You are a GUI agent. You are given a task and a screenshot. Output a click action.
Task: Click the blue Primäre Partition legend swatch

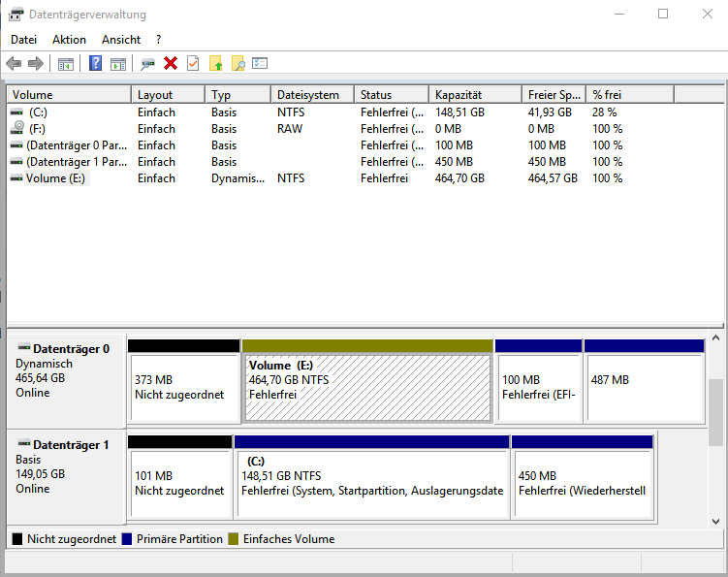pos(127,539)
